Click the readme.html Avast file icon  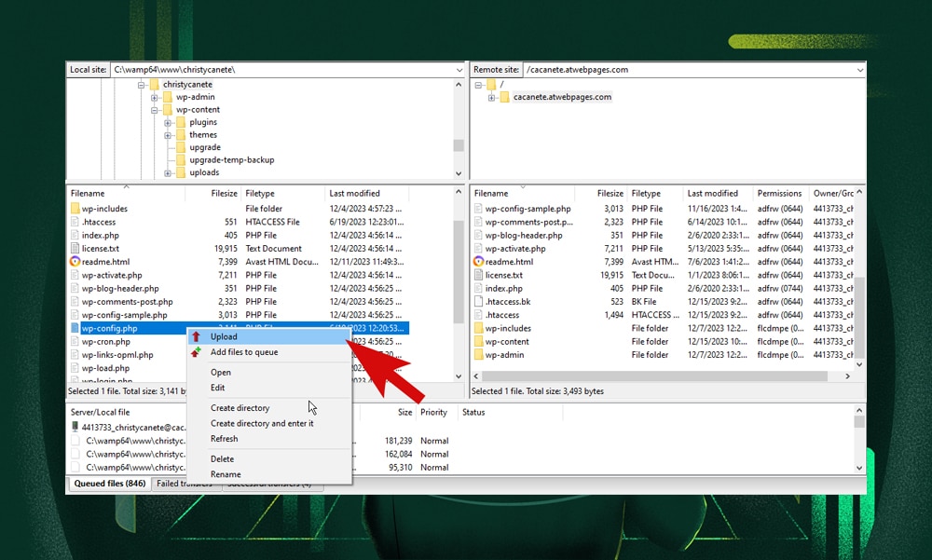click(77, 262)
